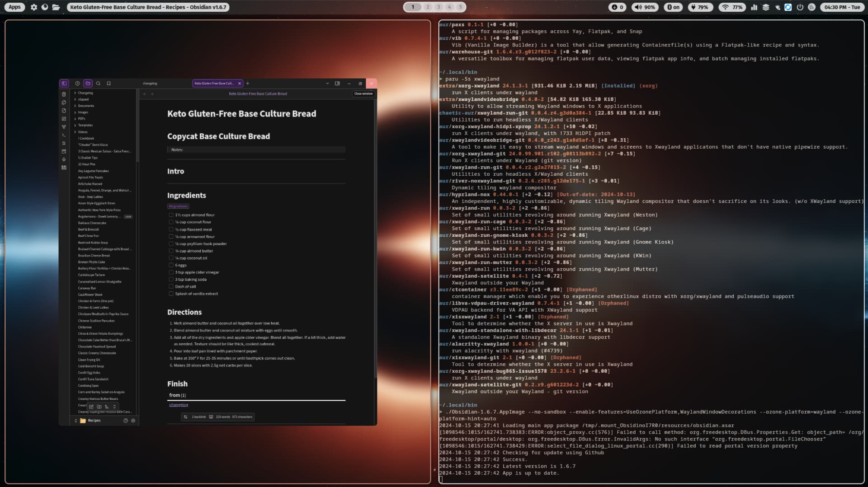This screenshot has height=487, width=868.
Task: Open the Files pane with the folder icon
Action: [88, 83]
